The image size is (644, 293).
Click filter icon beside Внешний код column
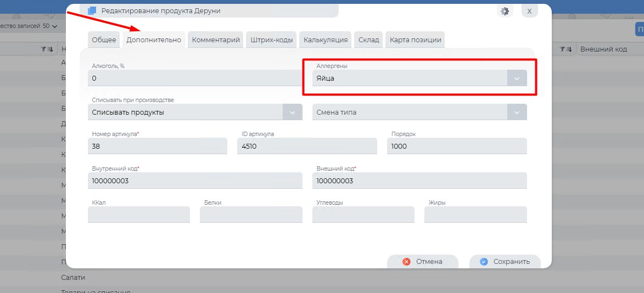(x=562, y=49)
